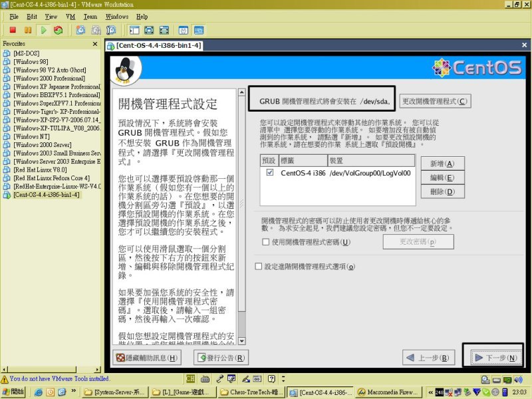The image size is (532, 399).
Task: Open the Help menu
Action: coord(142,17)
